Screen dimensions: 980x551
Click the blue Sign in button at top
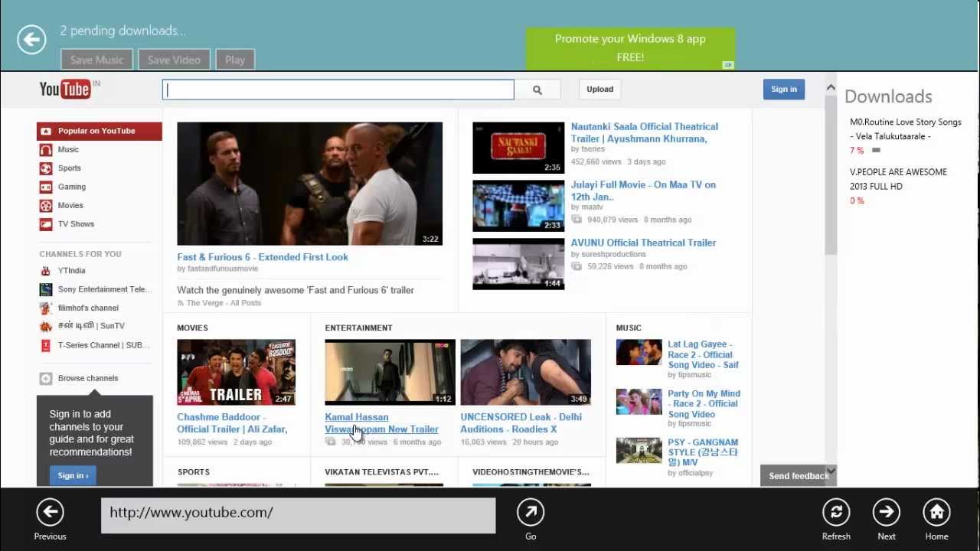pyautogui.click(x=783, y=90)
